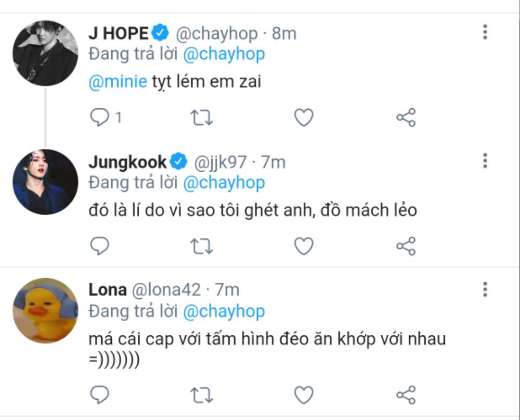Open Lona's duck avatar profile
Screen dimensions: 520x420
click(x=45, y=311)
